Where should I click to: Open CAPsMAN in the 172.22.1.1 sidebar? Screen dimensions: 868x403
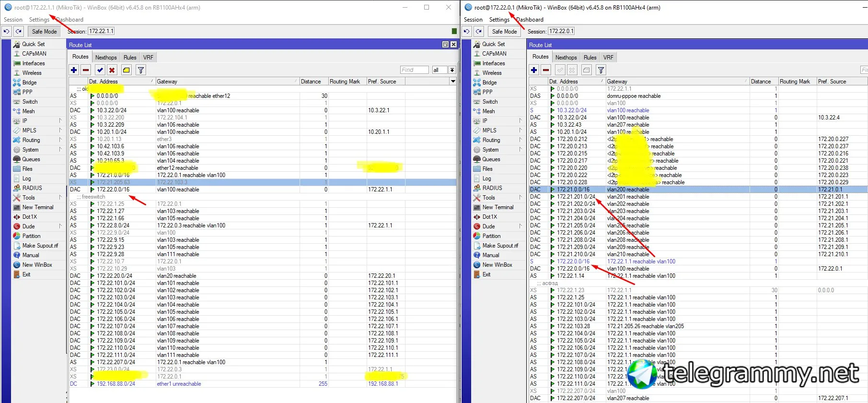point(34,54)
